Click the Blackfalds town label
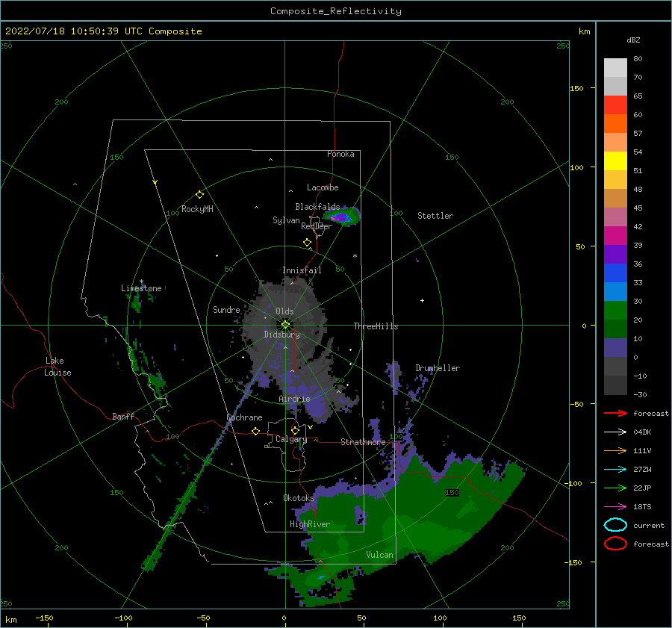 (x=317, y=207)
